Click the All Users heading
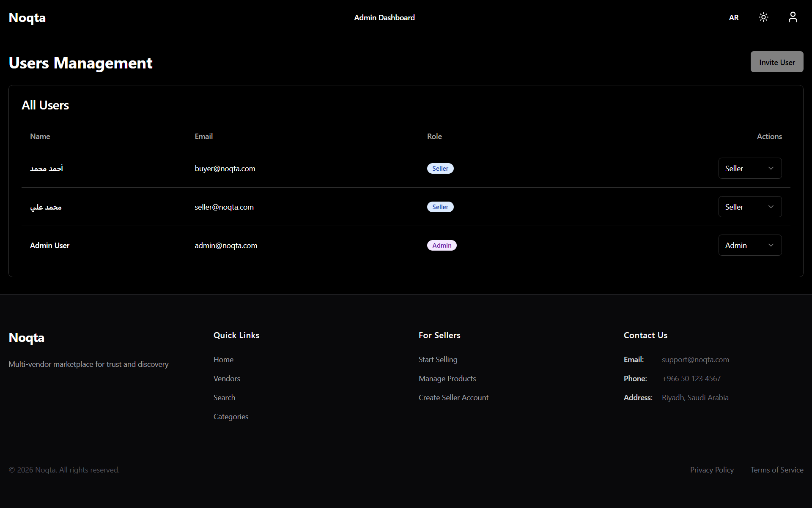Image resolution: width=812 pixels, height=508 pixels. pos(45,105)
